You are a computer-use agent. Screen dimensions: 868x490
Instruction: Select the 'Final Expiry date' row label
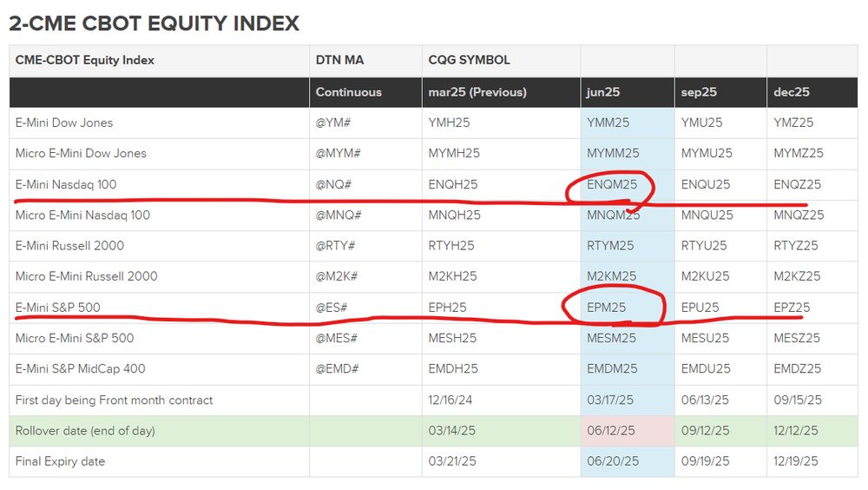point(61,461)
